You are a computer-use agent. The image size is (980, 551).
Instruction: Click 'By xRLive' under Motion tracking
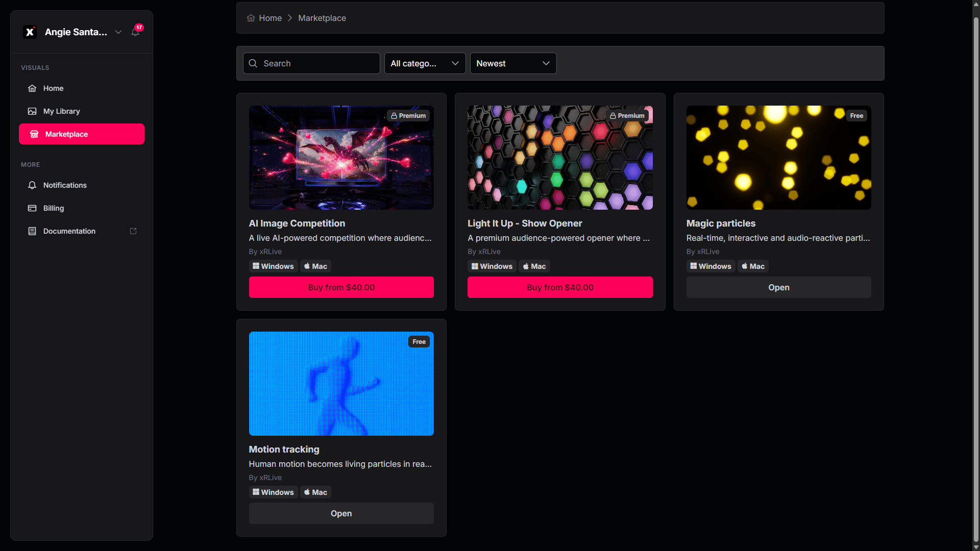point(265,478)
